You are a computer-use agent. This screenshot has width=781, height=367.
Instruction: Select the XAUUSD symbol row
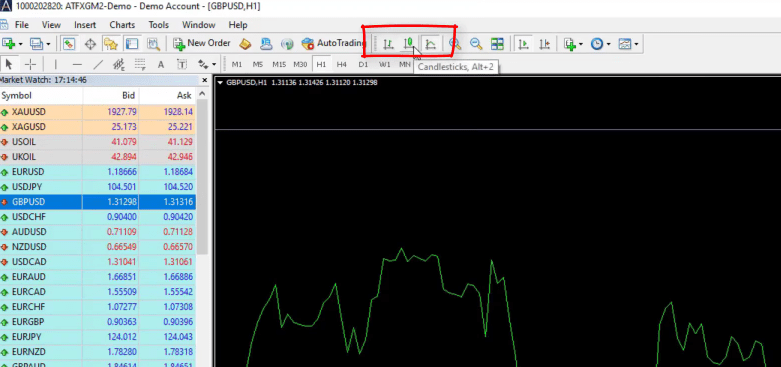pos(98,112)
